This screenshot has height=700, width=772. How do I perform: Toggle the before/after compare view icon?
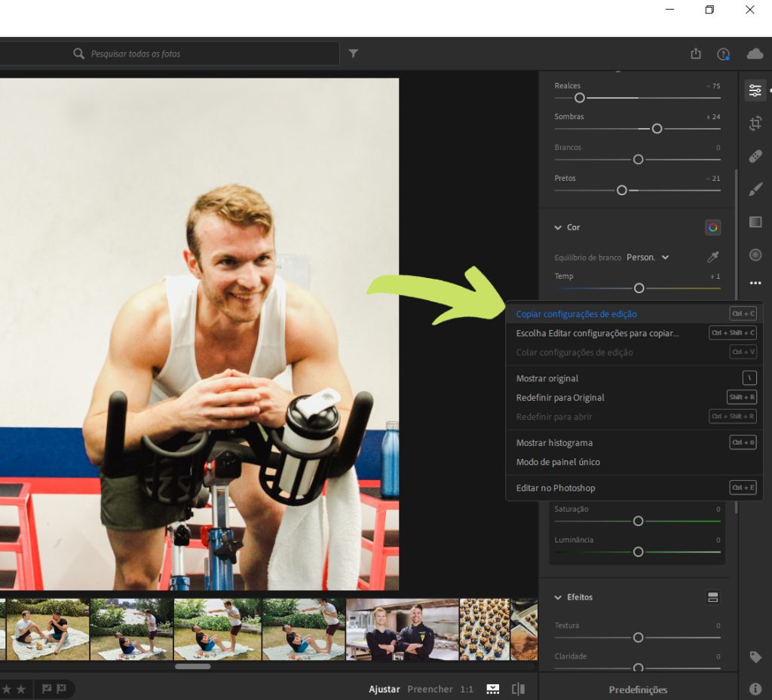point(518,689)
